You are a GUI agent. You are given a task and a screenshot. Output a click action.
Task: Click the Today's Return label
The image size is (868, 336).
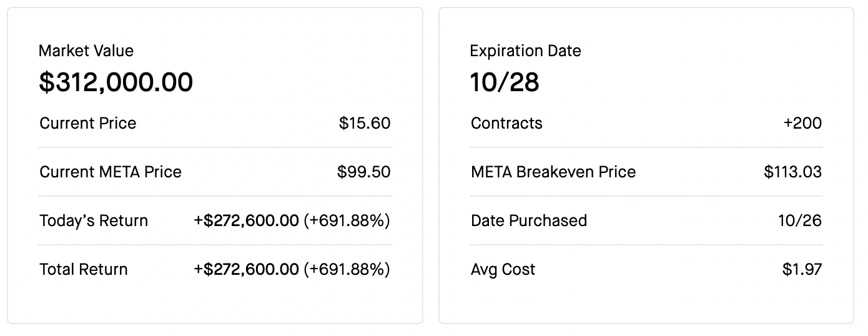point(94,220)
